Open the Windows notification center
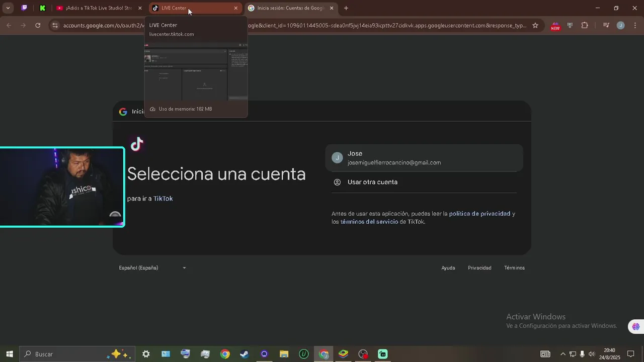Viewport: 644px width, 362px height. (631, 354)
